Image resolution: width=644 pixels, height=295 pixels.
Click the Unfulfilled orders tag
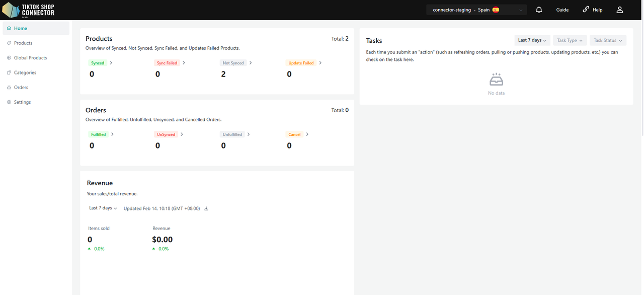[x=232, y=135]
